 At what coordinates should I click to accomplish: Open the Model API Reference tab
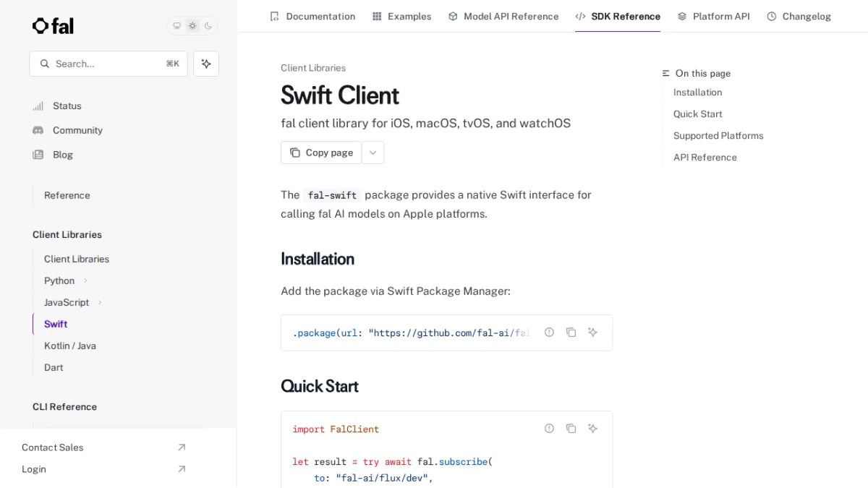(x=503, y=16)
